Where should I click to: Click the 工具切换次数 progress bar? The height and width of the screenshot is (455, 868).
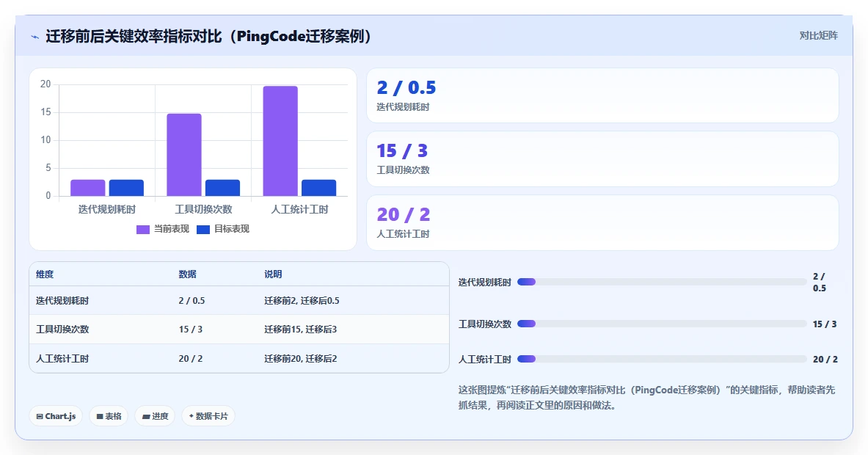click(662, 324)
